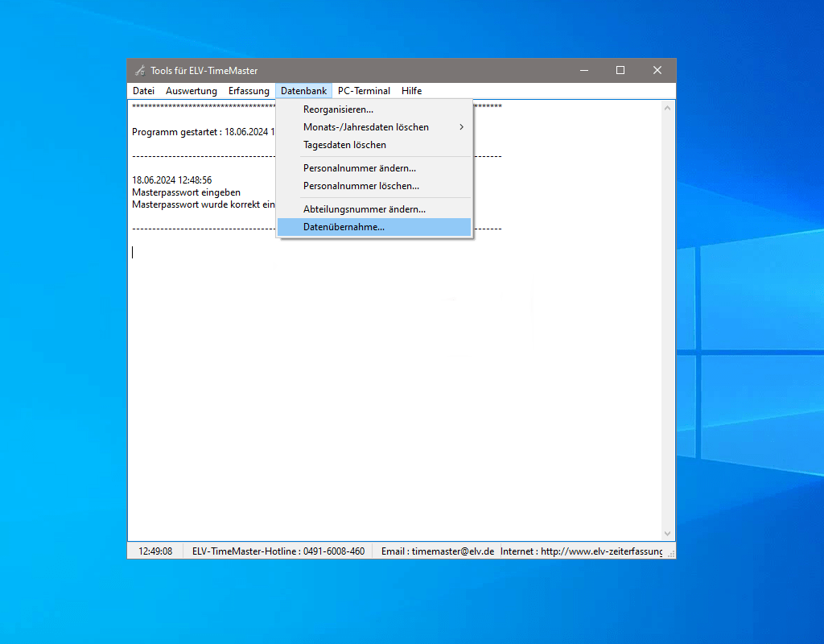Screen dimensions: 824x644
Task: Open the Hilfe menu
Action: [411, 91]
